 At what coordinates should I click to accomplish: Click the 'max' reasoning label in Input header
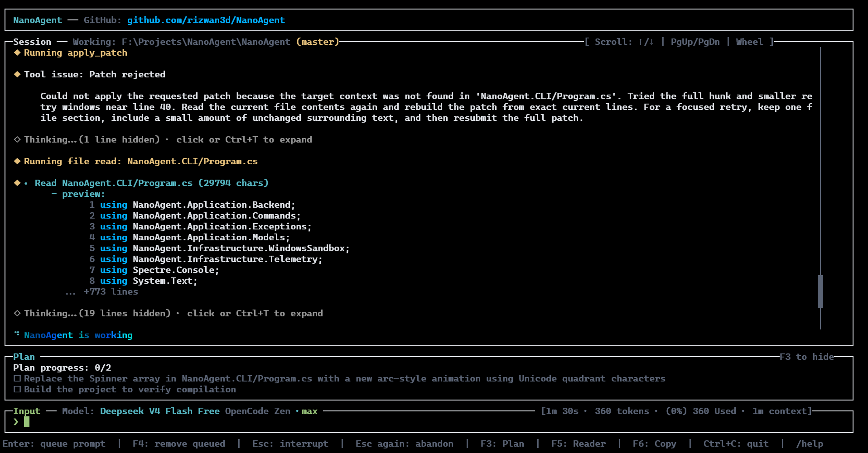(x=309, y=411)
